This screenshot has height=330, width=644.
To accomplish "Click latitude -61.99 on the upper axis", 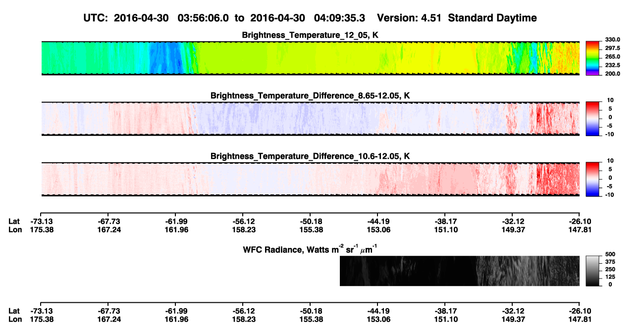I will coord(175,222).
